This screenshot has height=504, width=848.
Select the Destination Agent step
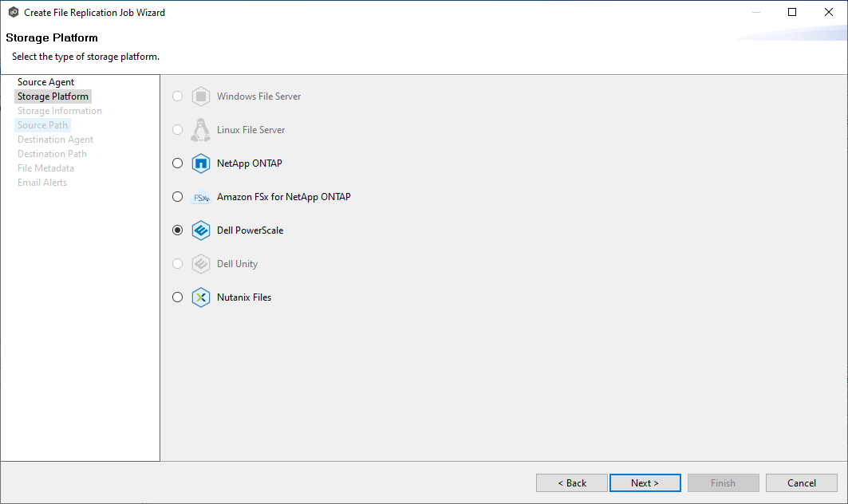click(x=55, y=139)
